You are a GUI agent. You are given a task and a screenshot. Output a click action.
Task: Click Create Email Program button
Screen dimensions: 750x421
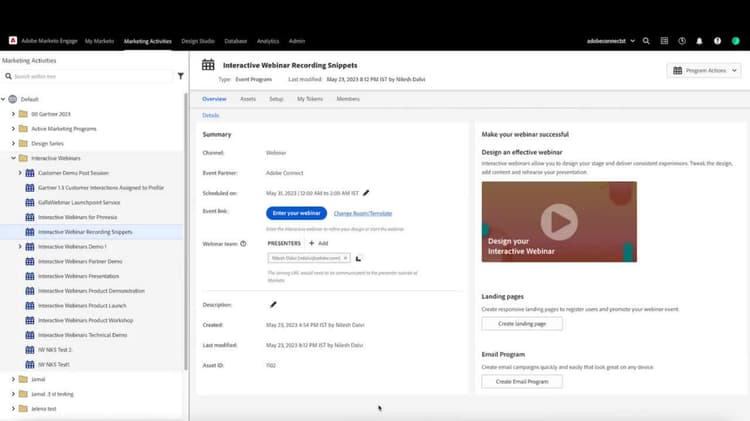click(522, 381)
